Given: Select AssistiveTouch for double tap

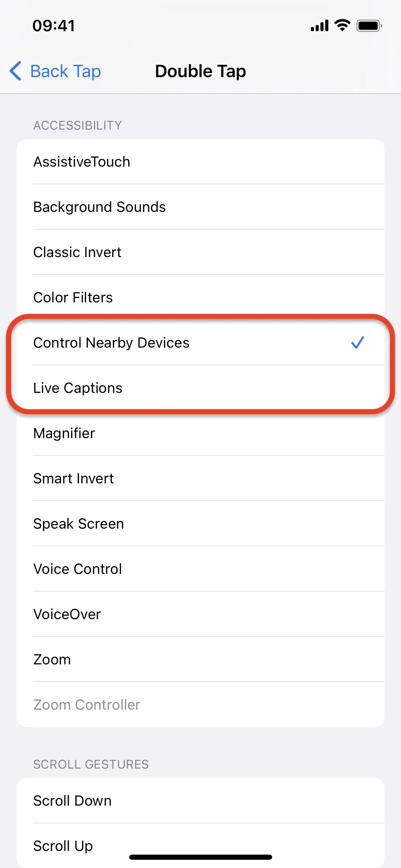Looking at the screenshot, I should pos(200,161).
